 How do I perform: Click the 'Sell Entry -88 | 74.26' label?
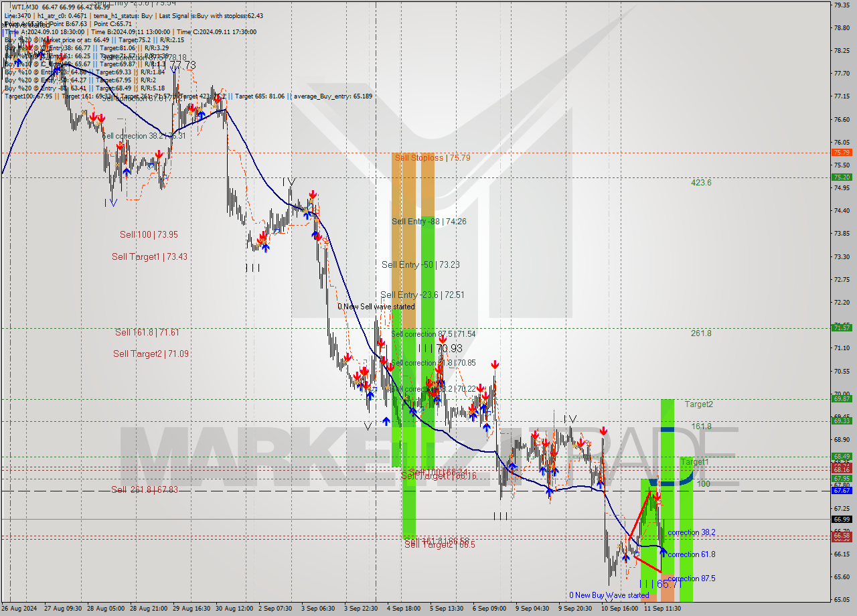point(429,221)
